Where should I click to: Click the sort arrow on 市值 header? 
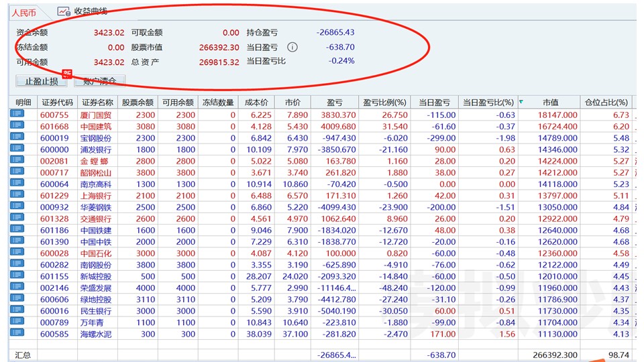(x=521, y=101)
